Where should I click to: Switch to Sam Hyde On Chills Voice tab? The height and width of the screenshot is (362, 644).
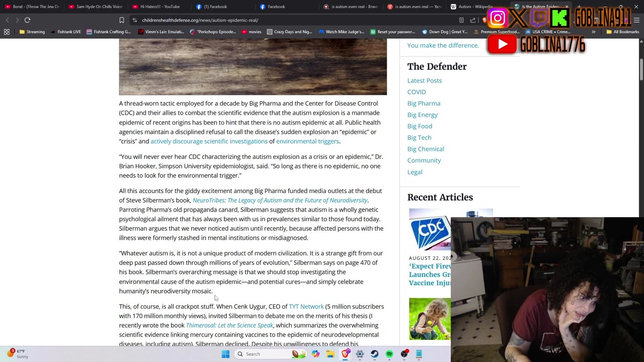[96, 7]
